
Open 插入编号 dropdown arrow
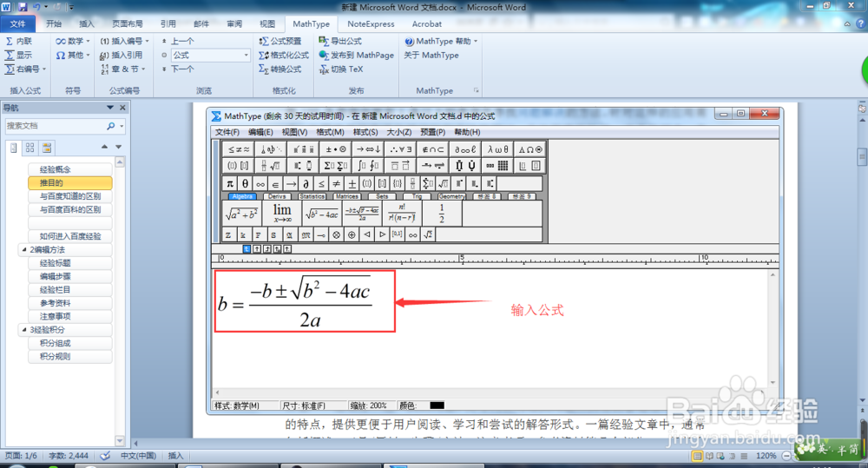click(148, 41)
